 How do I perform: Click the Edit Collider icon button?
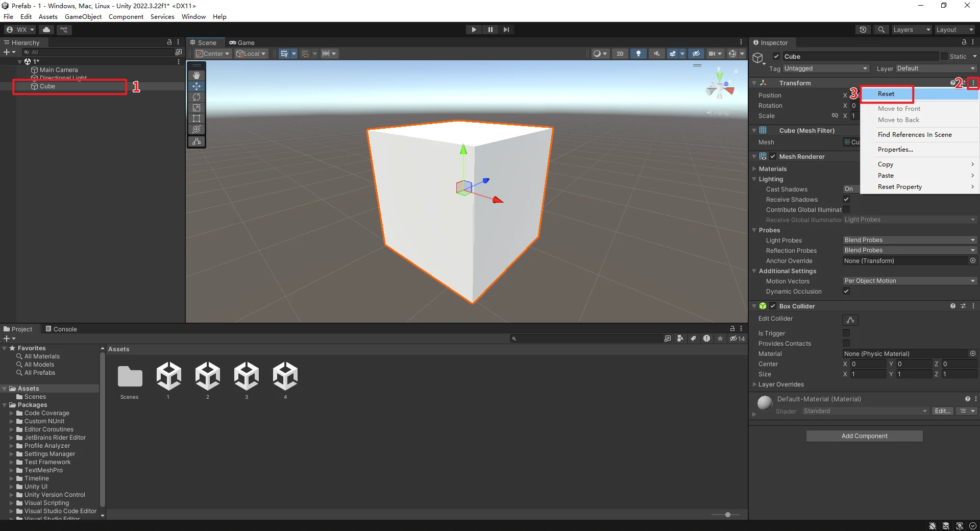(x=850, y=320)
